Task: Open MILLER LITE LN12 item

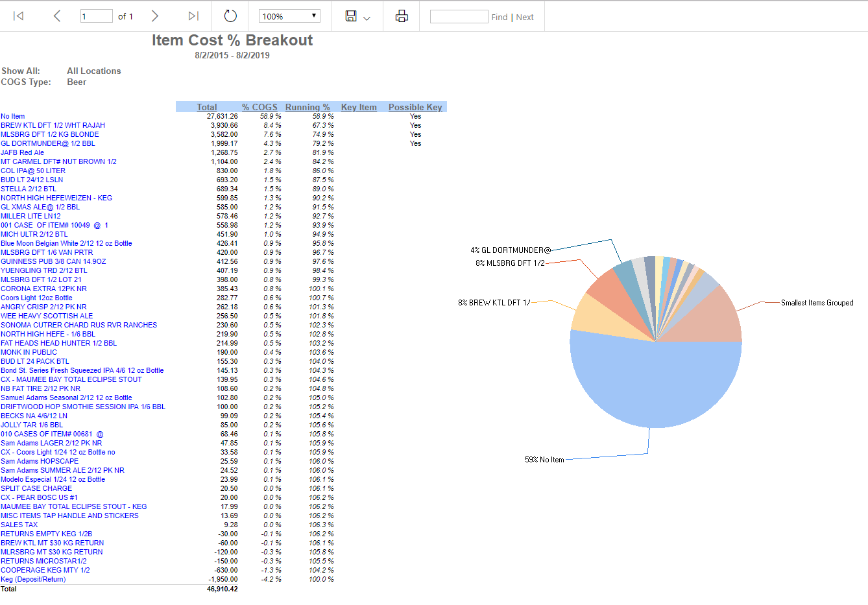Action: coord(30,217)
